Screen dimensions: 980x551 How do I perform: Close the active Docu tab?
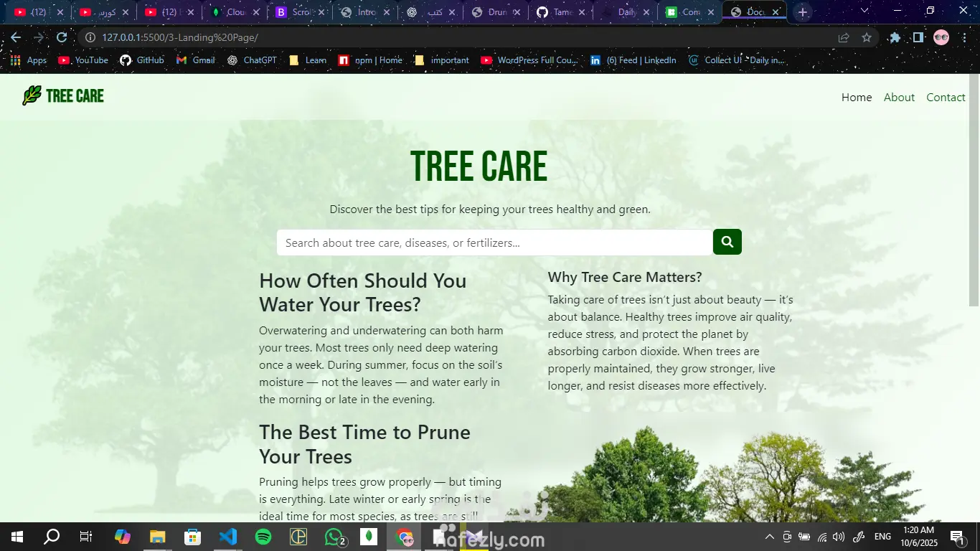tap(776, 12)
